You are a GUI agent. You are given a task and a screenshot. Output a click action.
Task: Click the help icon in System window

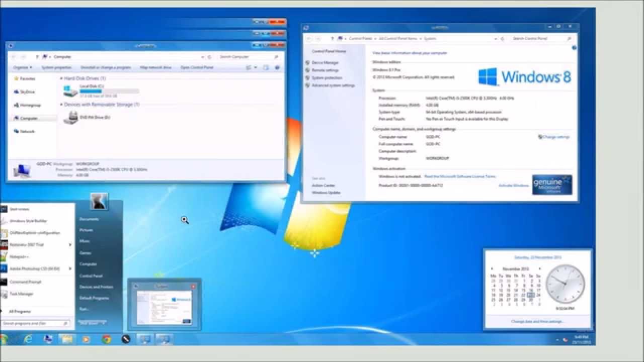click(574, 48)
